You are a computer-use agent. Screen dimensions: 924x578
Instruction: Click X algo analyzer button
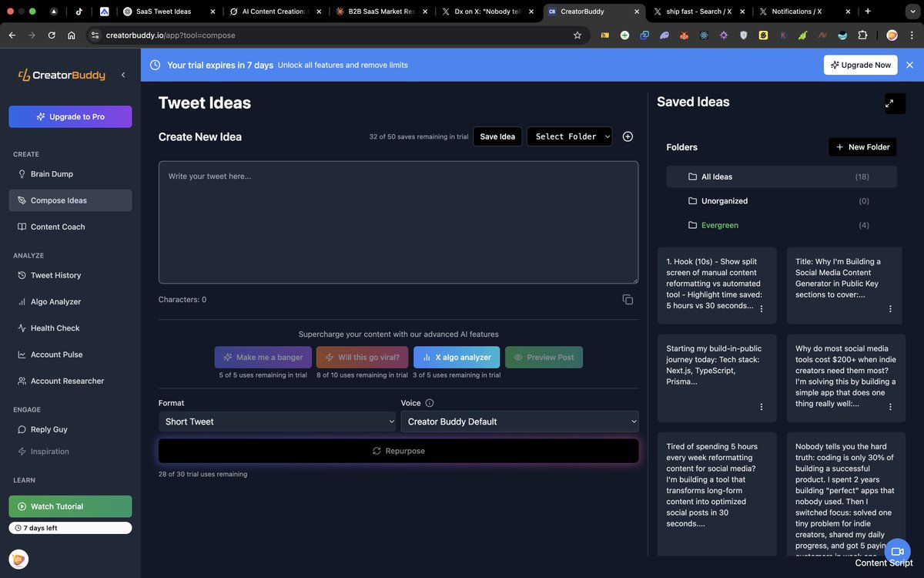click(x=457, y=358)
